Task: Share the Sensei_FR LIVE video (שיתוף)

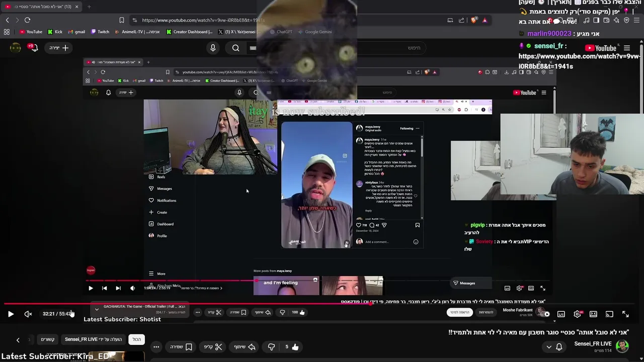Action: tap(245, 346)
